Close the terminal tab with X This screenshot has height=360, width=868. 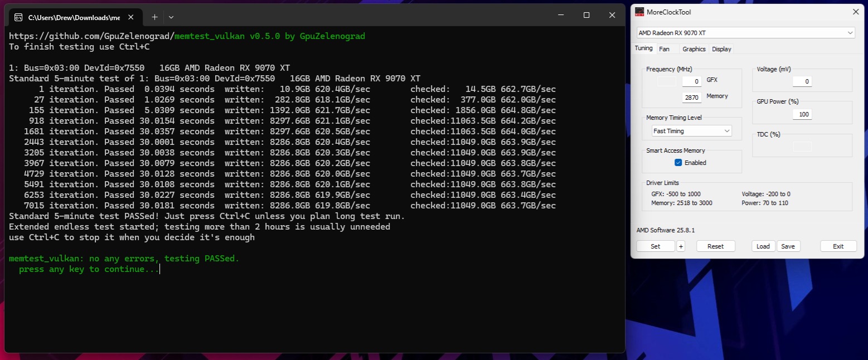tap(132, 17)
